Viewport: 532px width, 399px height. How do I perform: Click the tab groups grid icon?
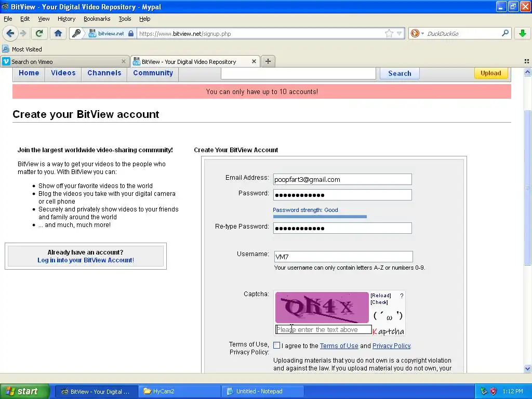point(527,61)
